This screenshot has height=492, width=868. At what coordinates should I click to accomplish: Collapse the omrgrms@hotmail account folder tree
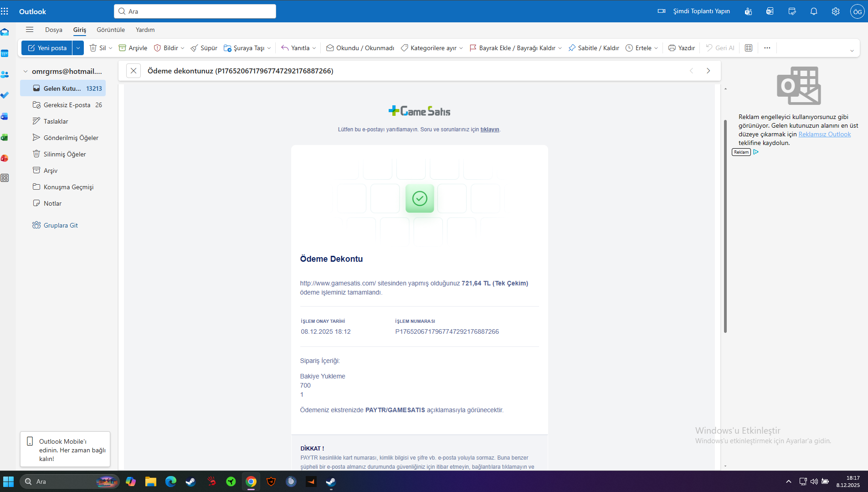tap(26, 72)
